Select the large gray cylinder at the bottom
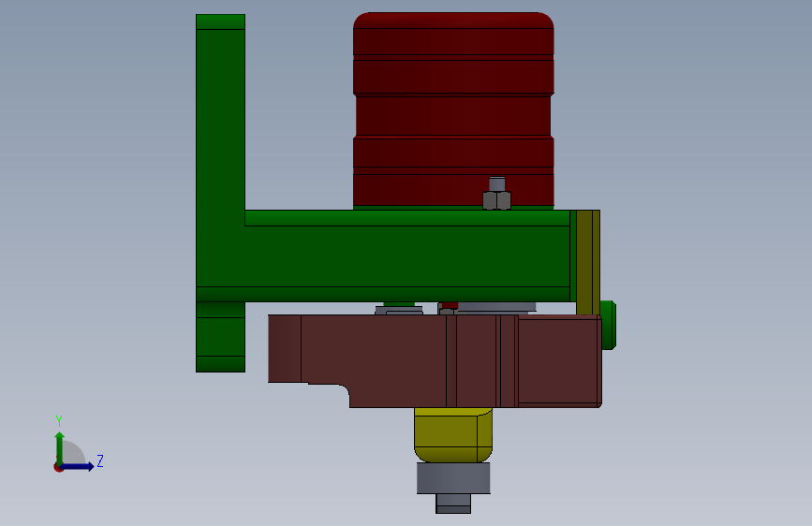 tap(453, 478)
